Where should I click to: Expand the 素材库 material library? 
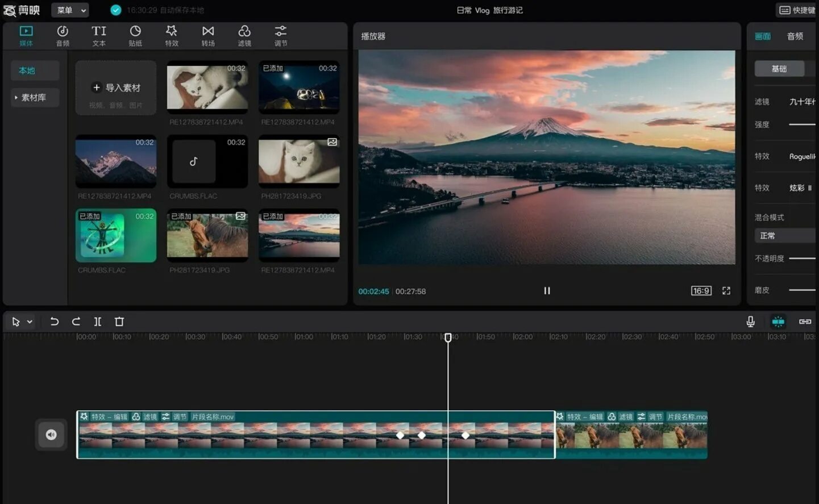click(35, 97)
